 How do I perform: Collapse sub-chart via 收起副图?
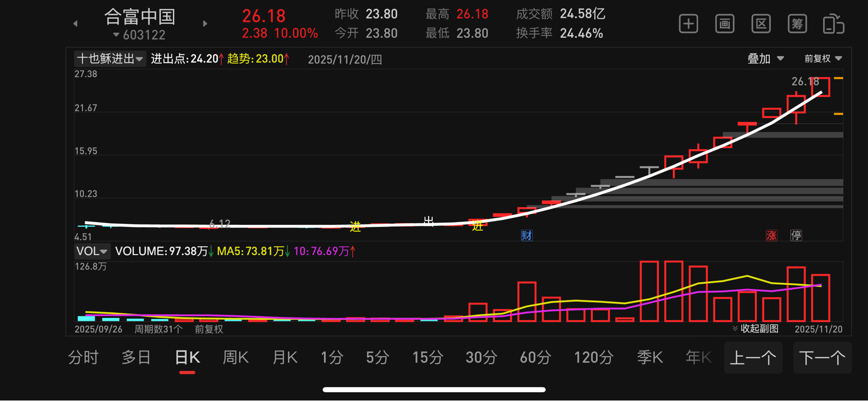[x=755, y=329]
